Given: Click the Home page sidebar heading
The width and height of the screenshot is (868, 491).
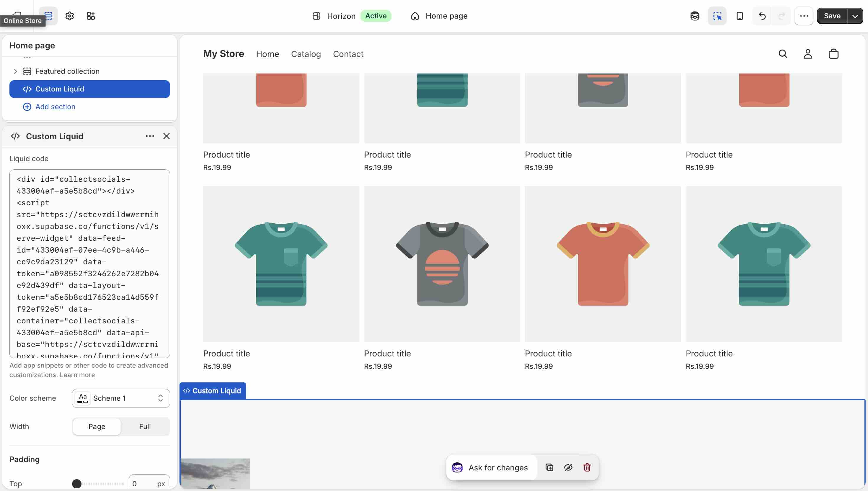Looking at the screenshot, I should [x=32, y=45].
